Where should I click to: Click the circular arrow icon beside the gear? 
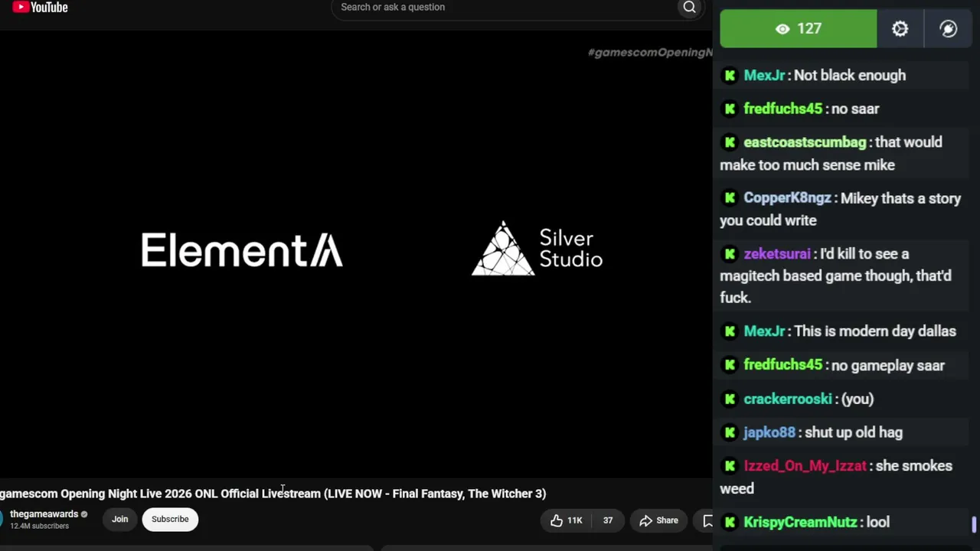click(948, 29)
